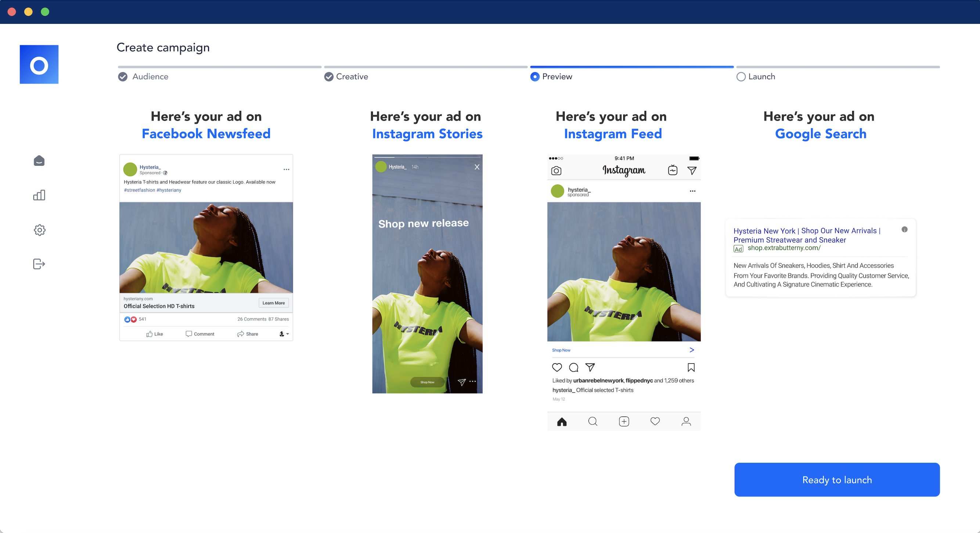Click the hysteria_ green avatar in the Instagram feed
Viewport: 980px width, 533px height.
point(557,191)
